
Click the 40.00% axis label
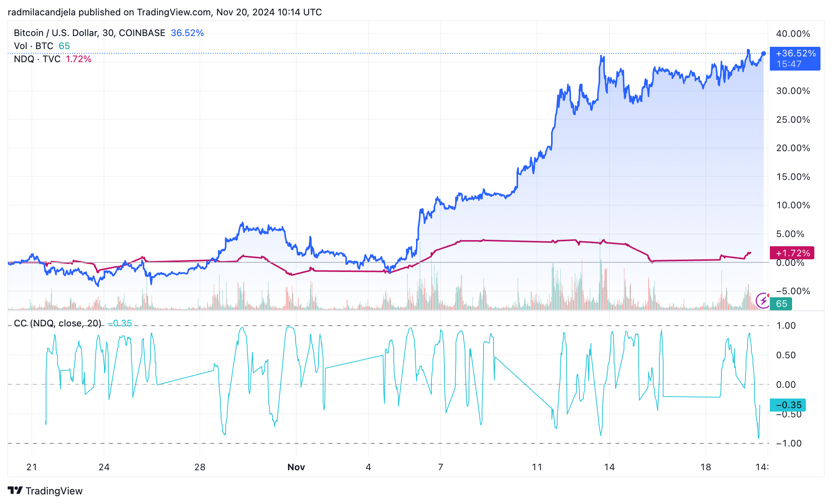[x=793, y=34]
